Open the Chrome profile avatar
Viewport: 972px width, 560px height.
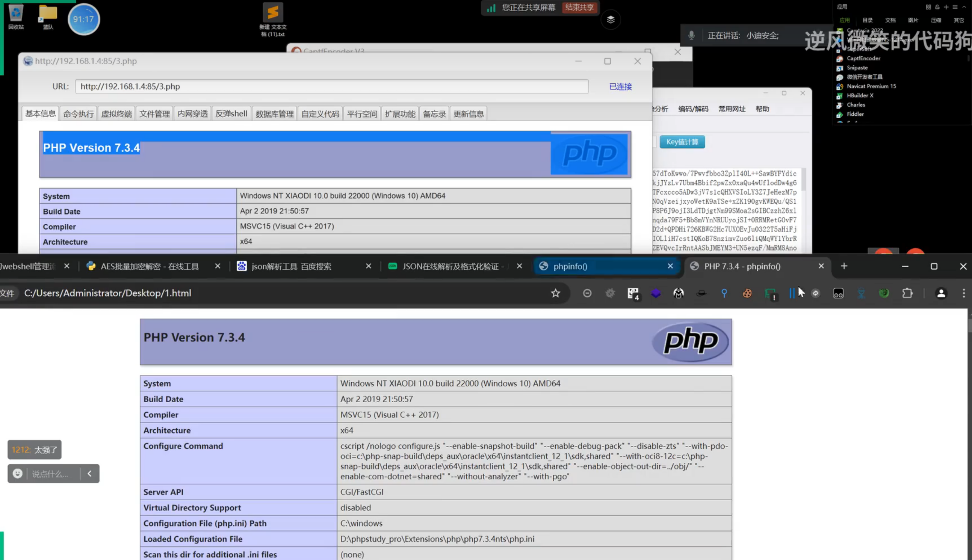coord(941,293)
